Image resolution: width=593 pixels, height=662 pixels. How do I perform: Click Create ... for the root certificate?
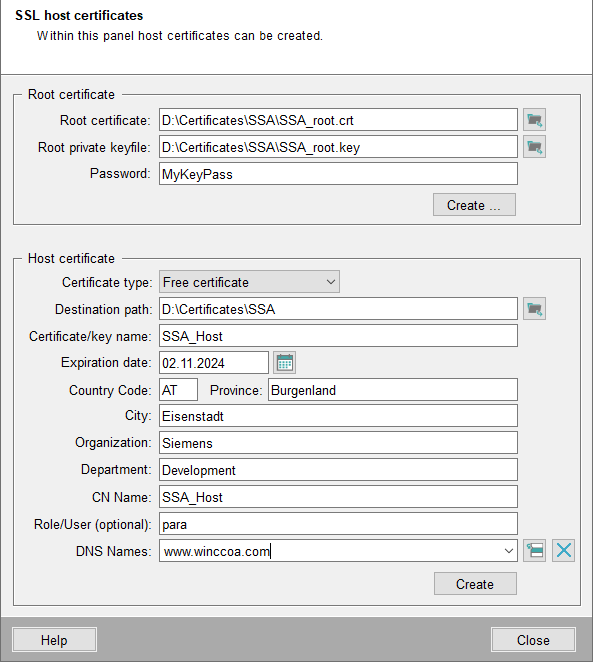pyautogui.click(x=474, y=205)
